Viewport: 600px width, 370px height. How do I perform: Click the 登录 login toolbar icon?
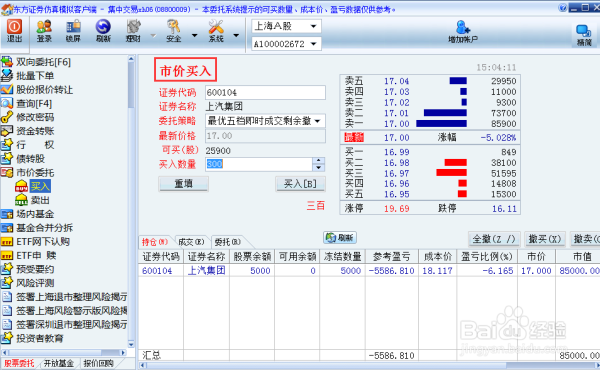44,31
